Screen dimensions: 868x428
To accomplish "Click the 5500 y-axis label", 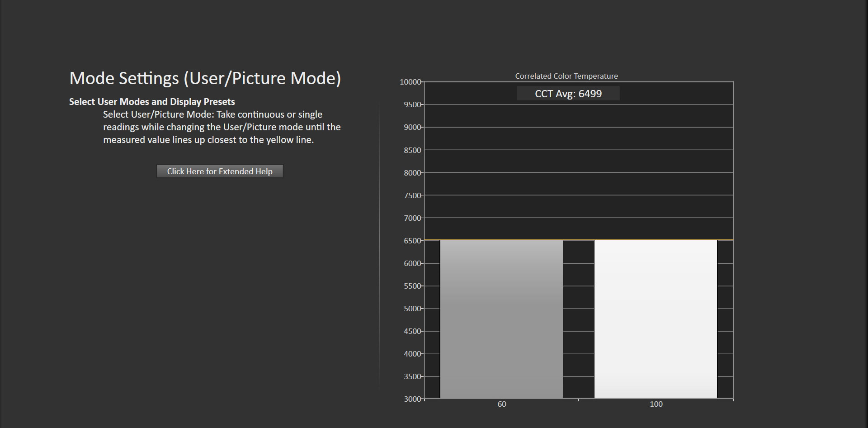I will 412,286.
